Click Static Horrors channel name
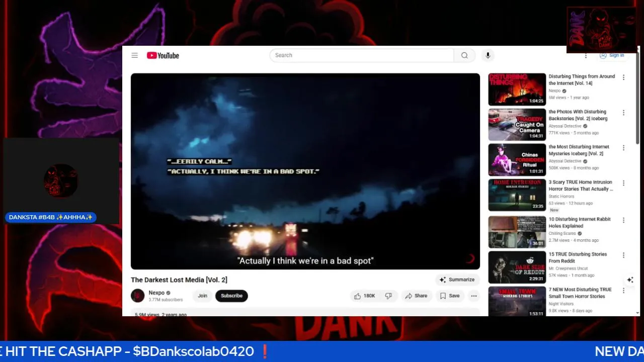Image resolution: width=644 pixels, height=362 pixels. pyautogui.click(x=561, y=197)
